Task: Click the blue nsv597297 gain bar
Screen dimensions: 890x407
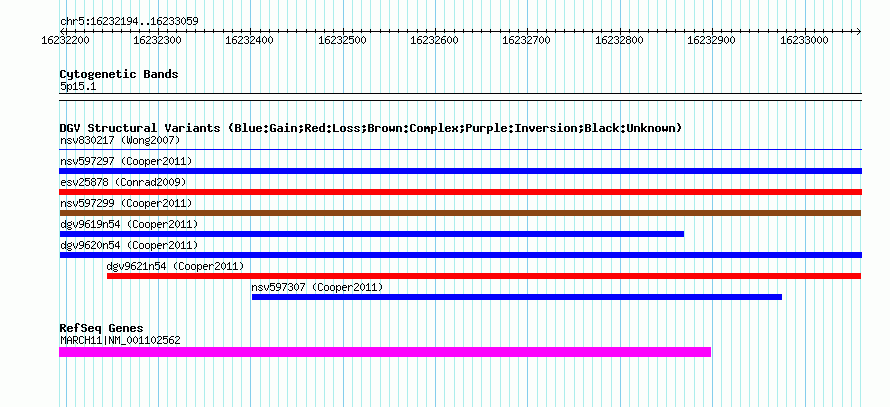Action: pos(460,171)
